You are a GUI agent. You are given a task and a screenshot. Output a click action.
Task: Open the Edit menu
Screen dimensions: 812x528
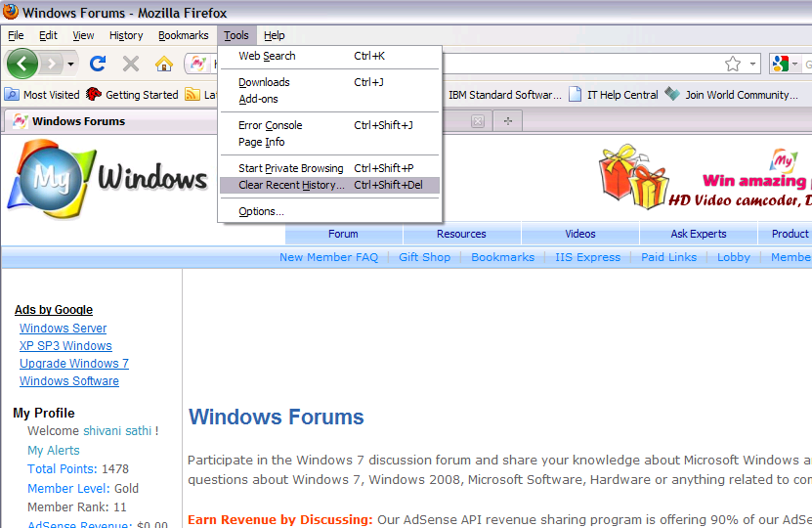[x=48, y=35]
